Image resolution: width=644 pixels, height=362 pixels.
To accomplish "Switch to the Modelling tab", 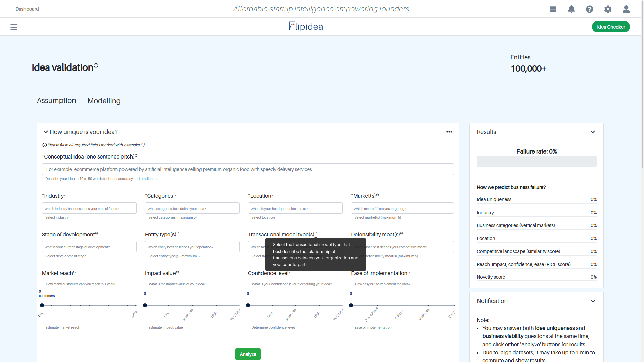I will tap(104, 101).
